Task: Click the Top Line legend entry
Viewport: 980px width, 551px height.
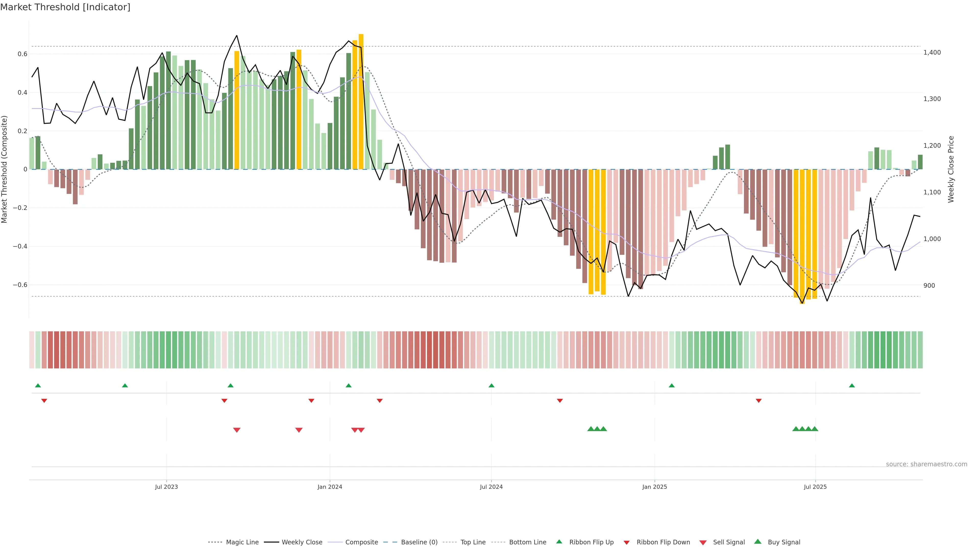Action: tap(473, 542)
